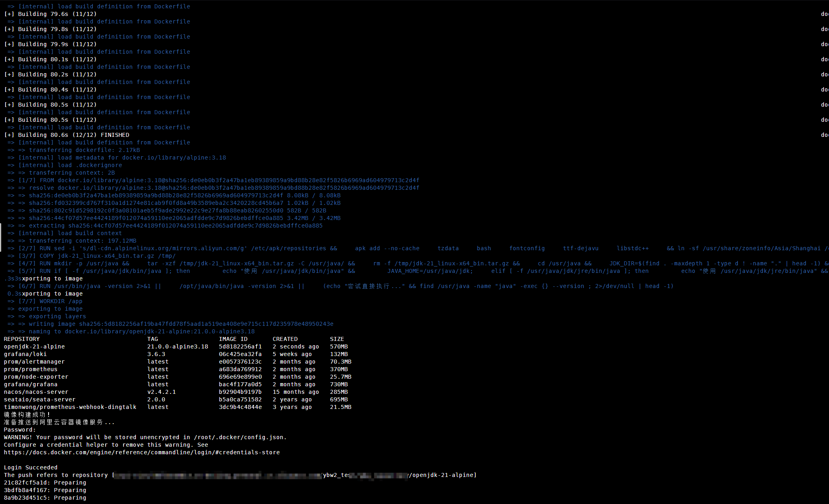This screenshot has height=504, width=829.
Task: Click the IMAGE ID column header
Action: pyautogui.click(x=233, y=339)
